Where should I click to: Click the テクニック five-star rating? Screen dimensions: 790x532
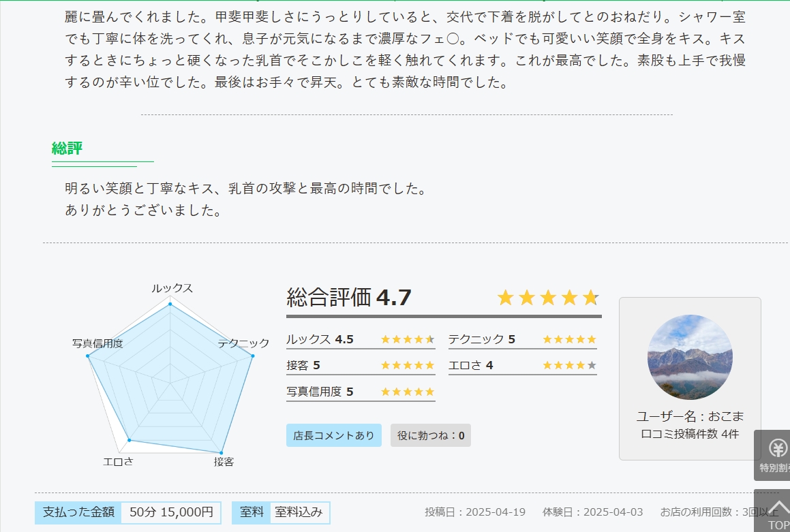point(569,339)
